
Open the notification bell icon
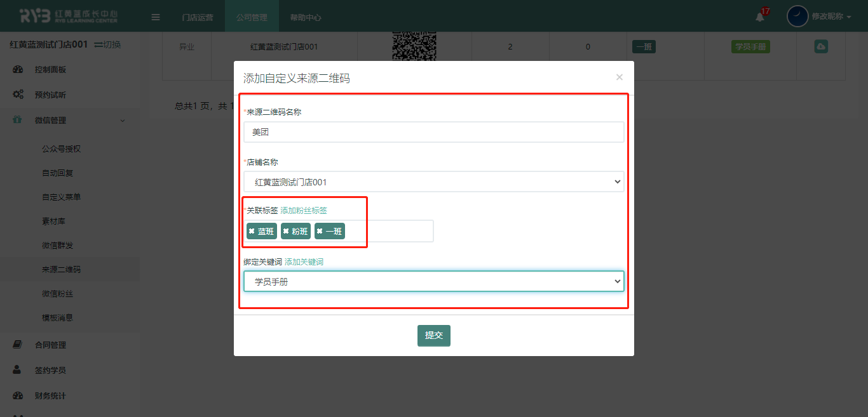coord(760,17)
